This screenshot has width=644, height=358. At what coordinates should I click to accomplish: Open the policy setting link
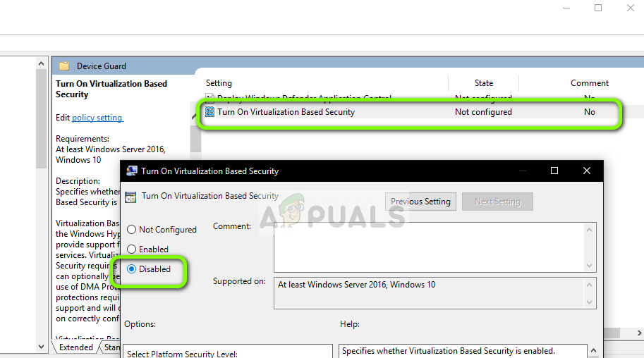pyautogui.click(x=97, y=118)
